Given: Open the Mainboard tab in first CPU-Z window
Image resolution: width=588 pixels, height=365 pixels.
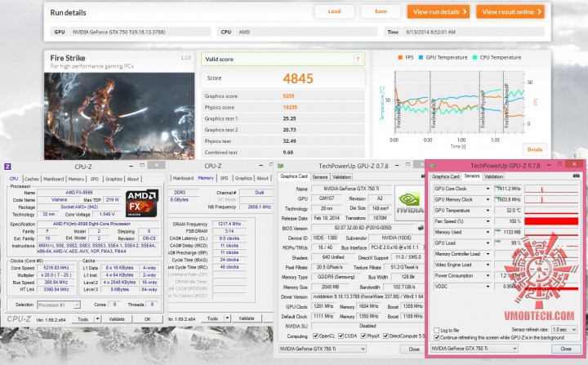Looking at the screenshot, I should tap(53, 179).
